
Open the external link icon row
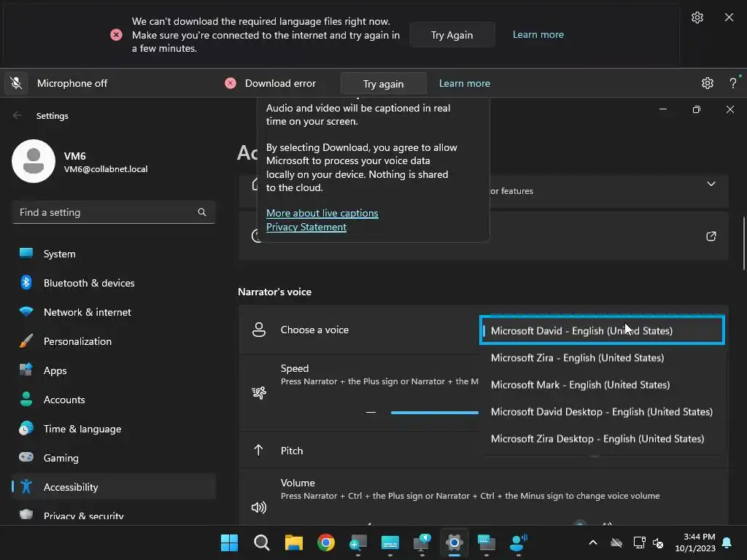click(711, 236)
